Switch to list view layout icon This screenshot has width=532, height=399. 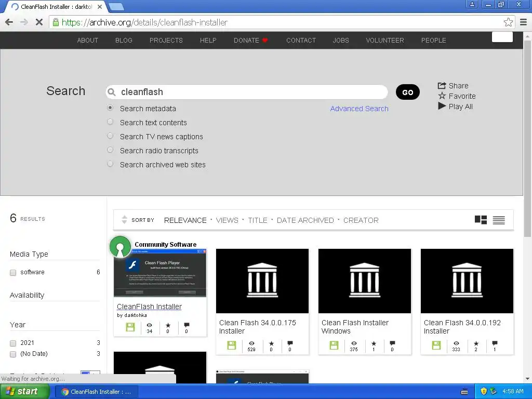[499, 220]
